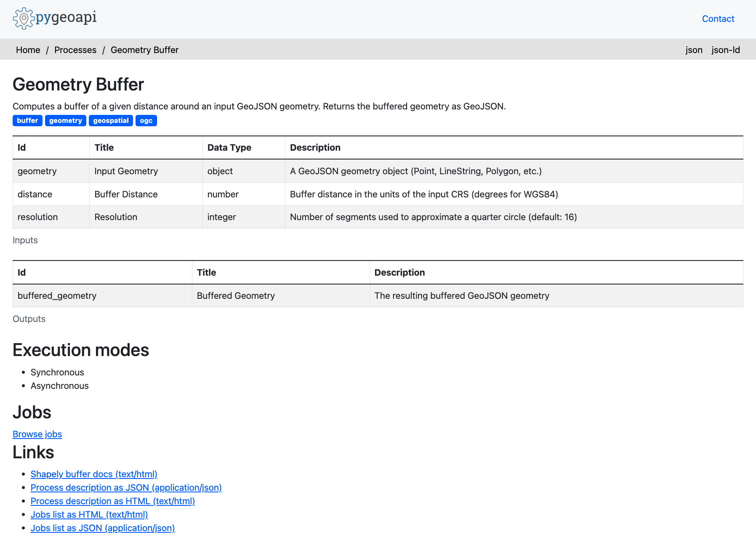Viewport: 756px width, 537px height.
Task: Navigate to Processes breadcrumb link
Action: pos(75,50)
